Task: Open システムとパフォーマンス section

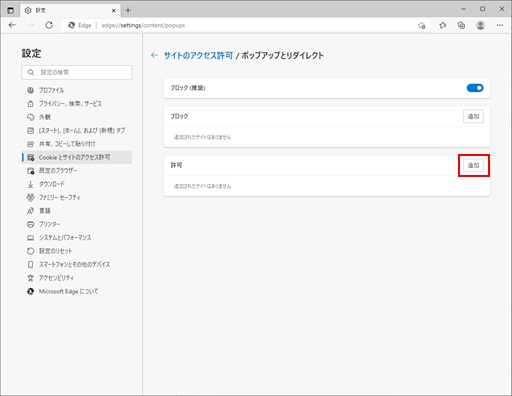Action: (77, 238)
